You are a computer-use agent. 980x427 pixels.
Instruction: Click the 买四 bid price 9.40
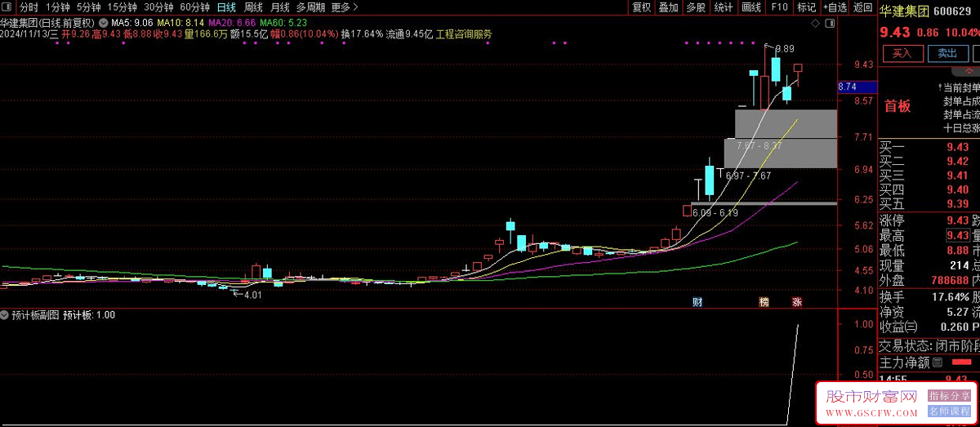pos(957,189)
